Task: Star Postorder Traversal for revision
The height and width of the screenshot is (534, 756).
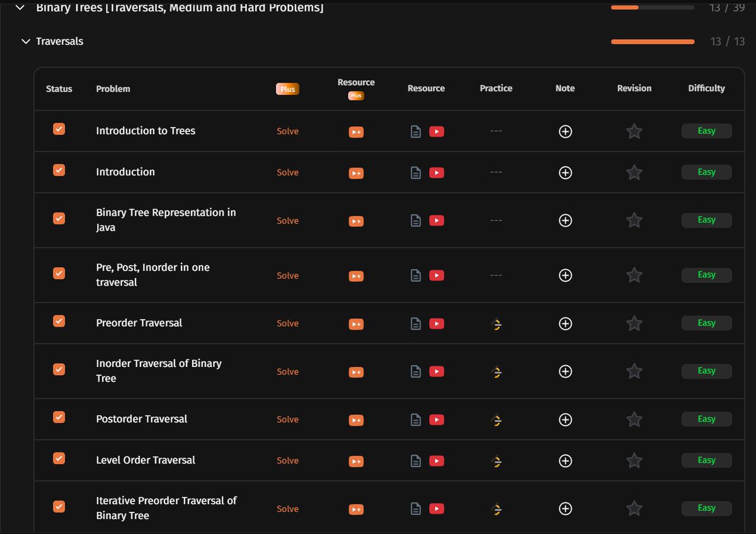Action: 634,419
